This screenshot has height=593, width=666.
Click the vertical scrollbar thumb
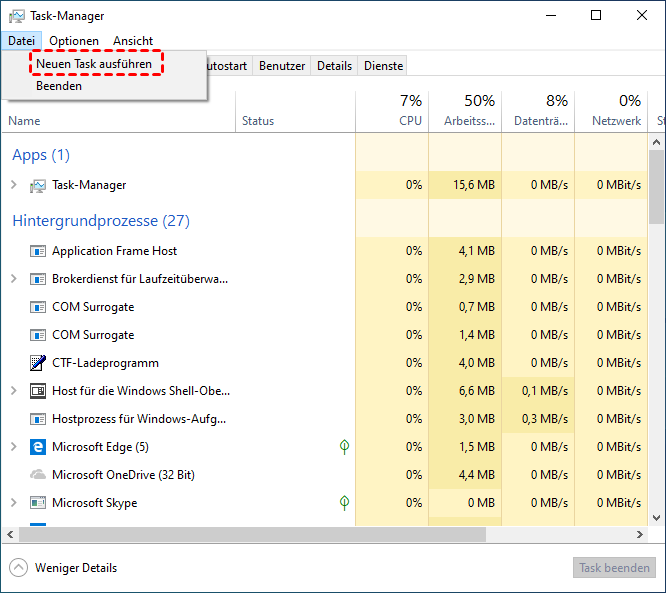point(657,187)
